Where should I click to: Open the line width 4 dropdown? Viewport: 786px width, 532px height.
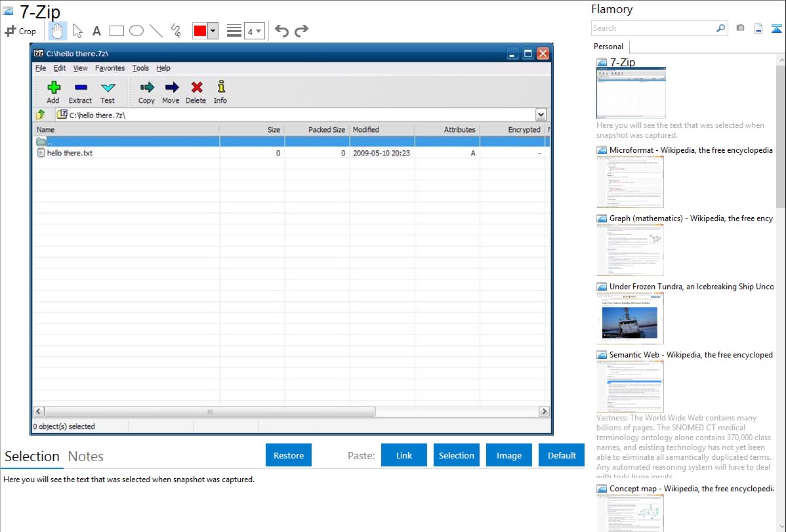pos(255,31)
